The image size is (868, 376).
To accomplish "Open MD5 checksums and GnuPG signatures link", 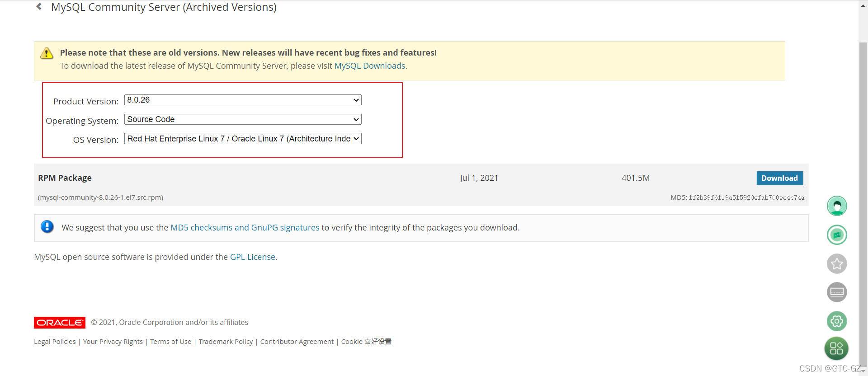I will (x=245, y=228).
